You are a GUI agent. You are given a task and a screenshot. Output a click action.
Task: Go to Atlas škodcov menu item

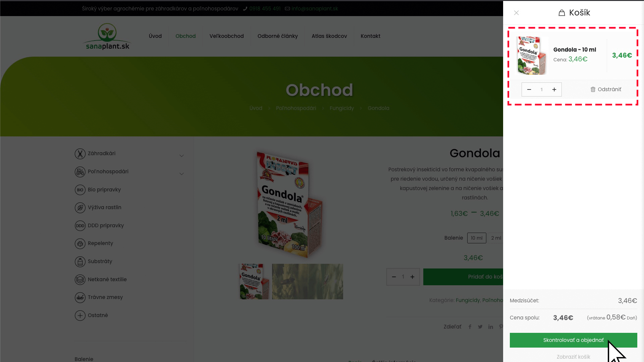[x=329, y=36]
